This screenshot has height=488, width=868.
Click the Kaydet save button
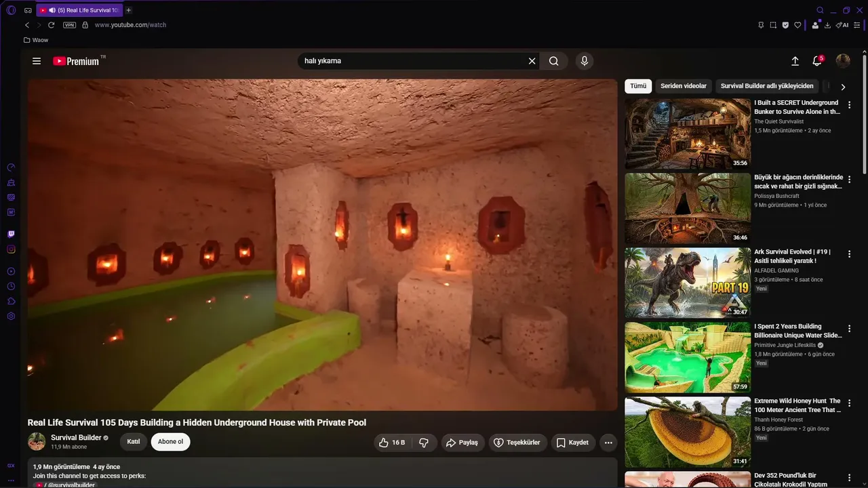click(573, 443)
